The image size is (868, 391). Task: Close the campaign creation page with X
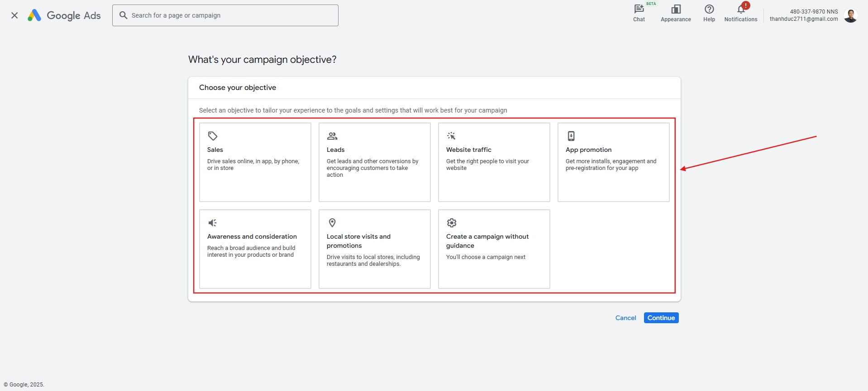point(14,15)
